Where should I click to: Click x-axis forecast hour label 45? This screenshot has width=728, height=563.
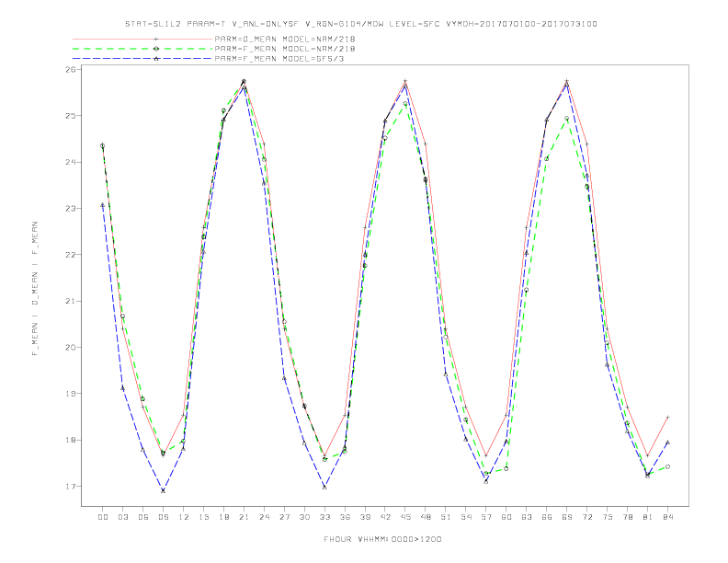(405, 517)
